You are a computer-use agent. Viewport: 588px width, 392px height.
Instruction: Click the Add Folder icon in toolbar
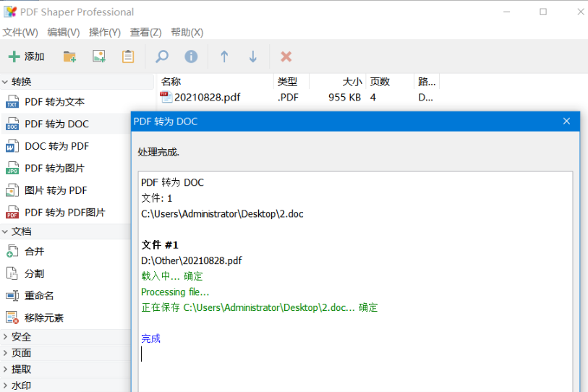(x=69, y=56)
